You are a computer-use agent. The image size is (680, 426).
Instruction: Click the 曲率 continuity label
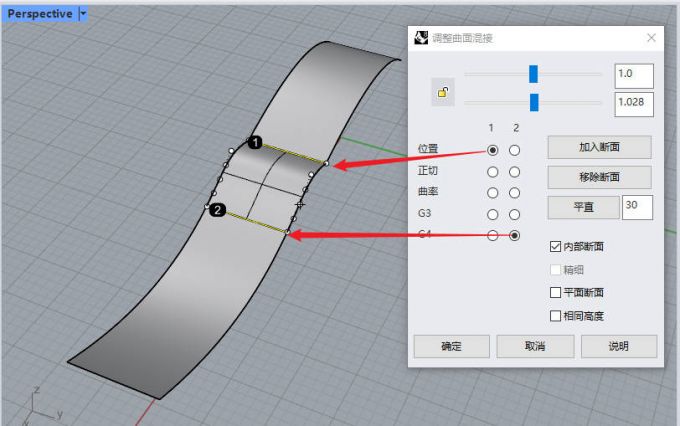click(428, 191)
